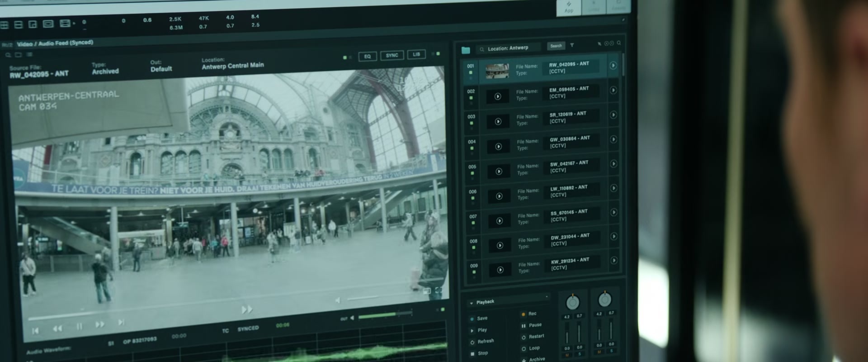
Task: Click the SYNC button
Action: 392,55
